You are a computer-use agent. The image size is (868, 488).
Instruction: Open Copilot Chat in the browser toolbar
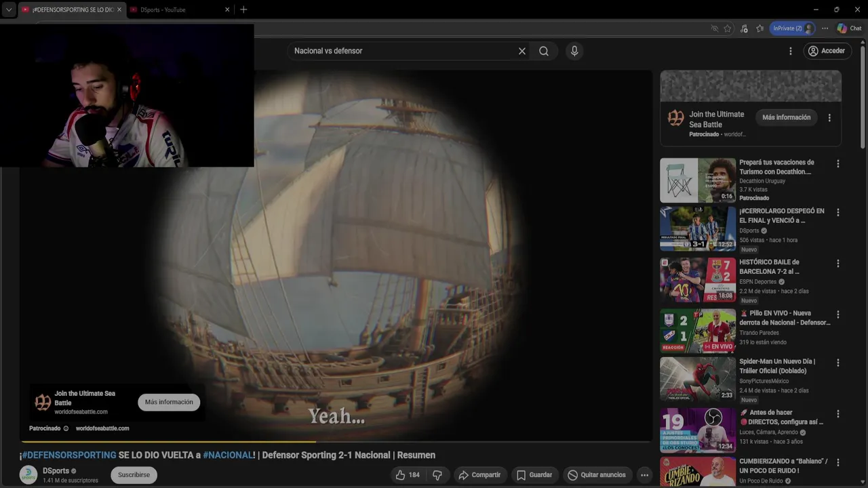tap(849, 28)
